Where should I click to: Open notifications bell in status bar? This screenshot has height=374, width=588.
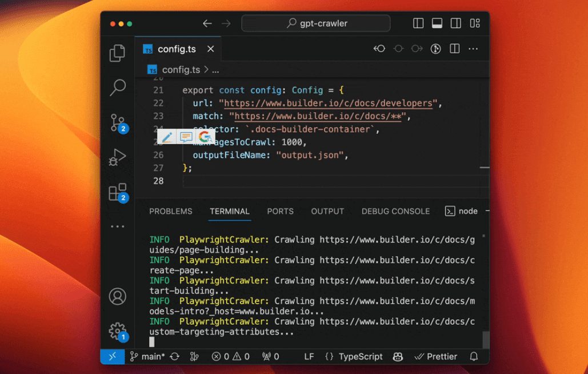(x=474, y=356)
